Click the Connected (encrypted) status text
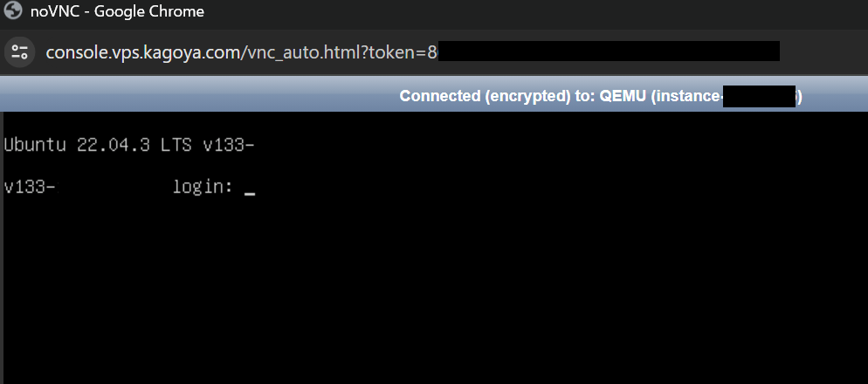Screen dimensions: 868x384 click(x=479, y=96)
